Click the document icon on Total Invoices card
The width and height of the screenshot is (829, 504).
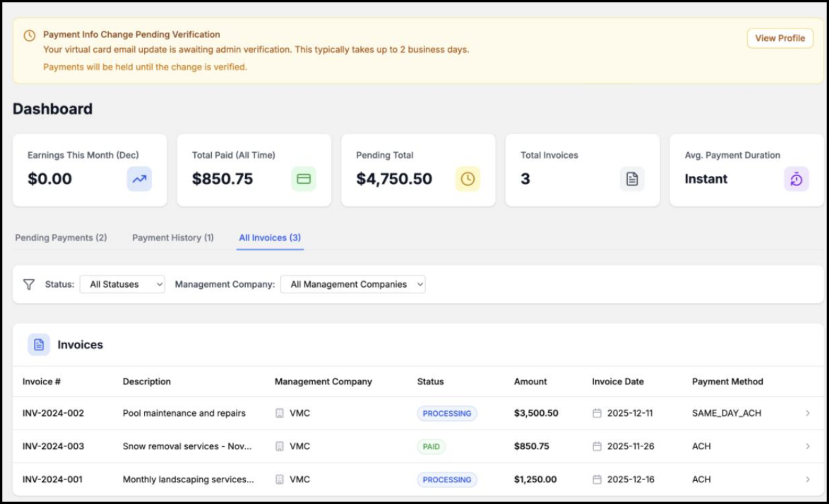pos(632,179)
